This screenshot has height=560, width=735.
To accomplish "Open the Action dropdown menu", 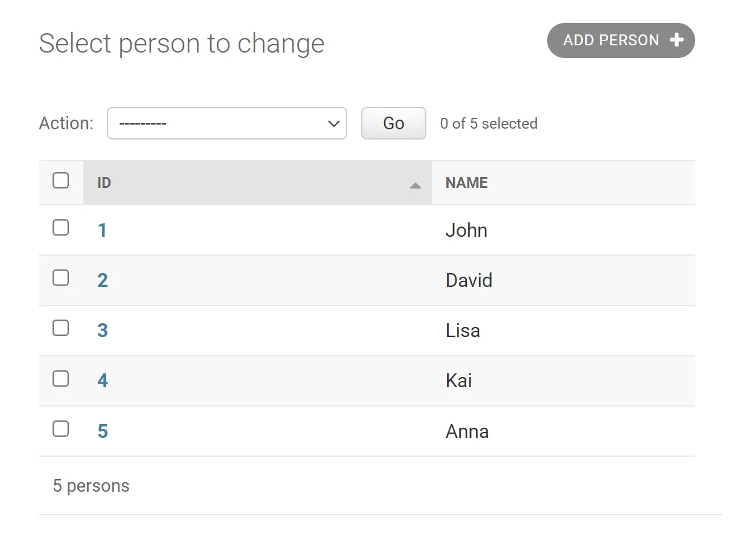I will (x=226, y=123).
